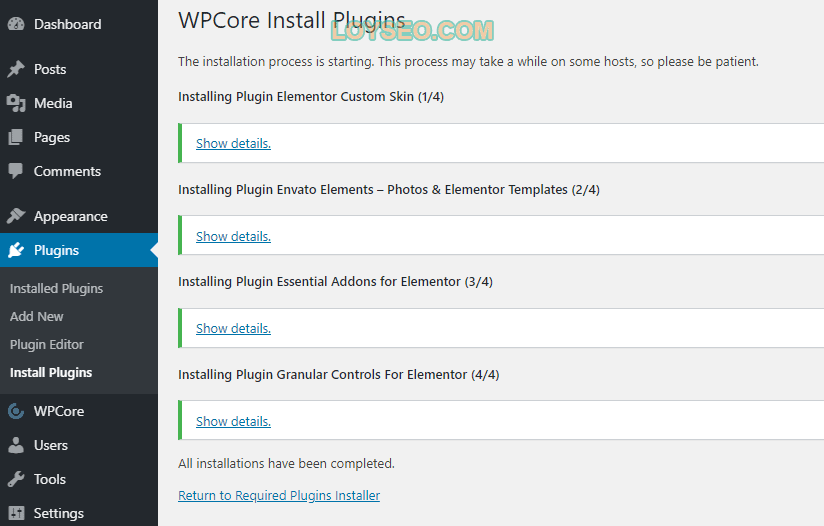Click the Appearance paintbrush icon
The height and width of the screenshot is (526, 824).
pos(16,215)
